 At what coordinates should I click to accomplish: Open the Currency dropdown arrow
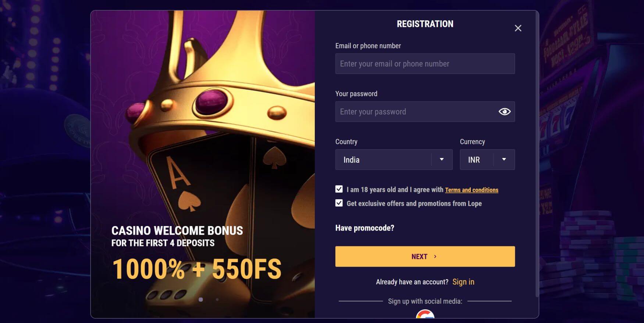pyautogui.click(x=504, y=159)
